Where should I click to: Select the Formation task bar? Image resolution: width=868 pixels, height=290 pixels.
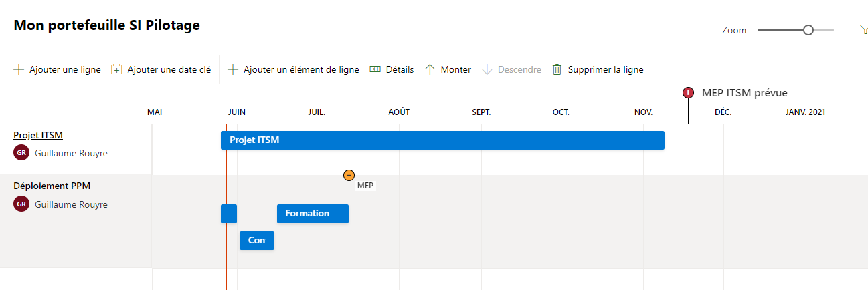313,214
